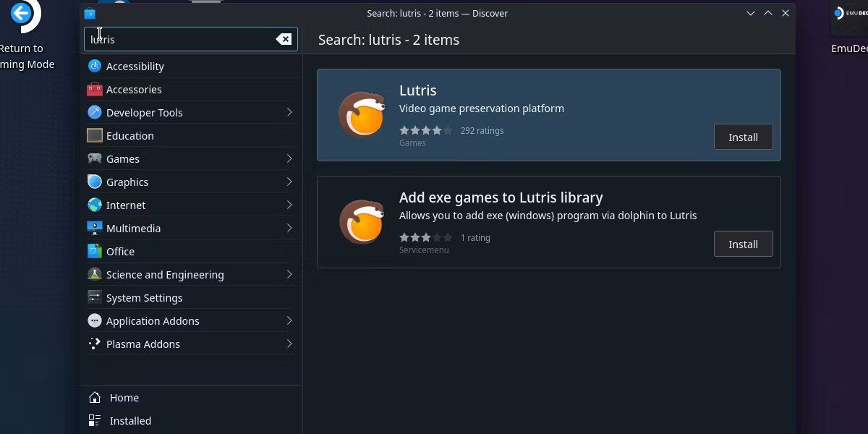Expand the Developer Tools category
Viewport: 868px width, 434px height.
tap(289, 112)
